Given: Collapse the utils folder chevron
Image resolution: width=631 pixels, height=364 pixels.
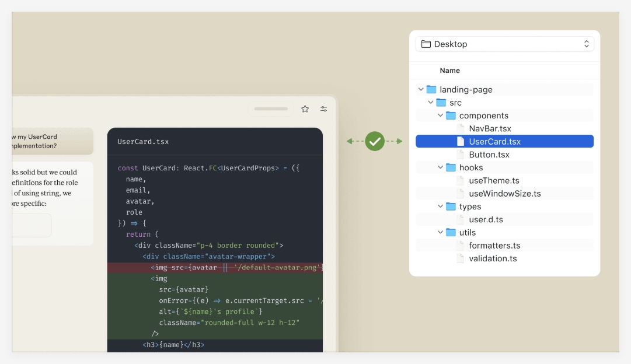Looking at the screenshot, I should tap(441, 232).
